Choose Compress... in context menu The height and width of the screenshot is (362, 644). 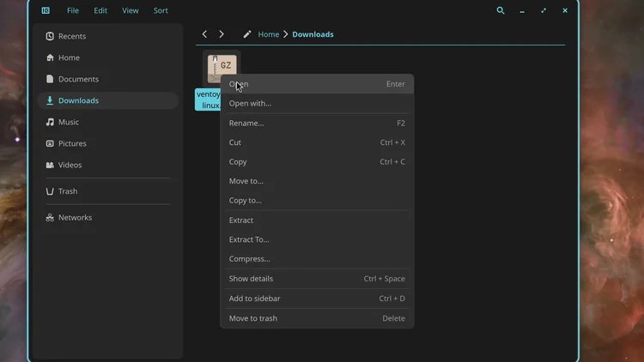(x=317, y=259)
